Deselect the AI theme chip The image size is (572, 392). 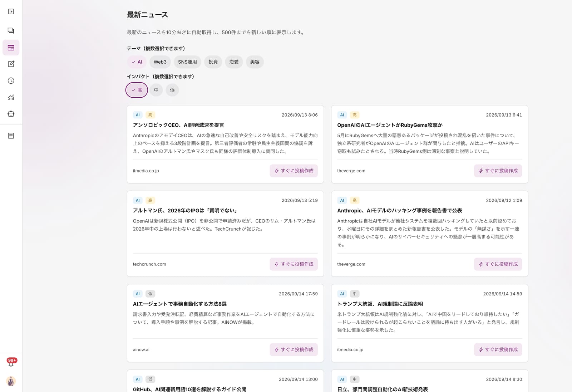point(137,62)
